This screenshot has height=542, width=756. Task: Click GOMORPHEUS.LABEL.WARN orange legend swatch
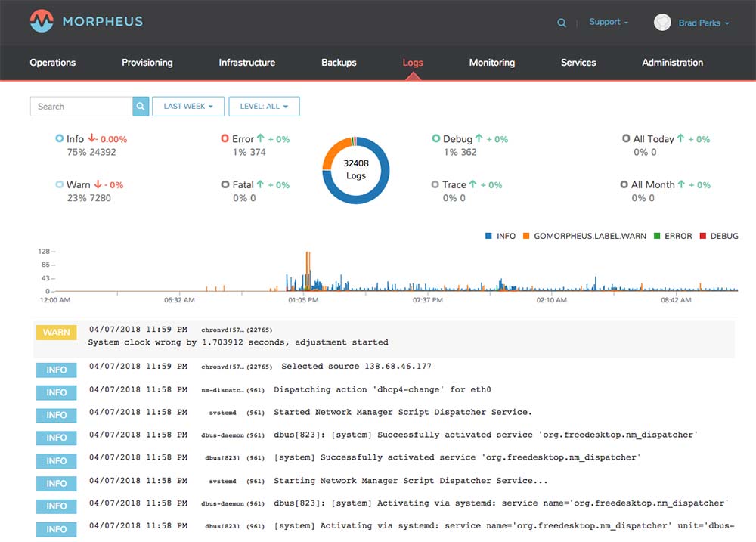tap(526, 236)
